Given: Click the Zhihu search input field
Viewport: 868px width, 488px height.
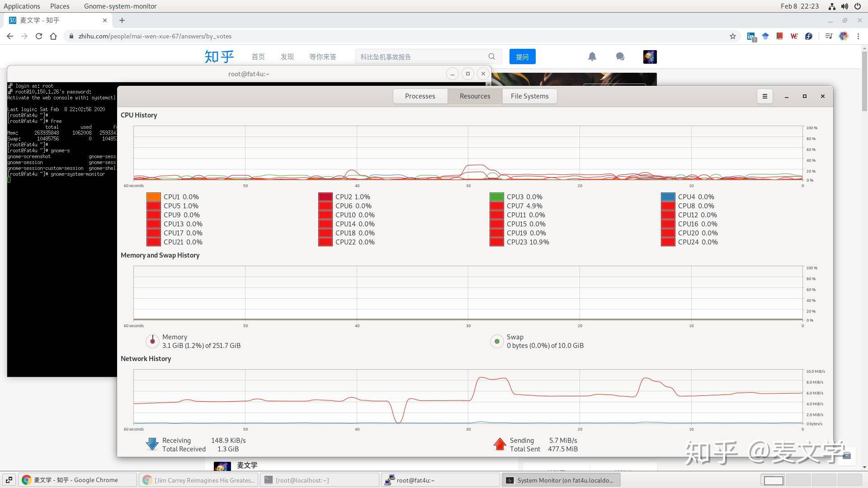Looking at the screenshot, I should (x=423, y=56).
